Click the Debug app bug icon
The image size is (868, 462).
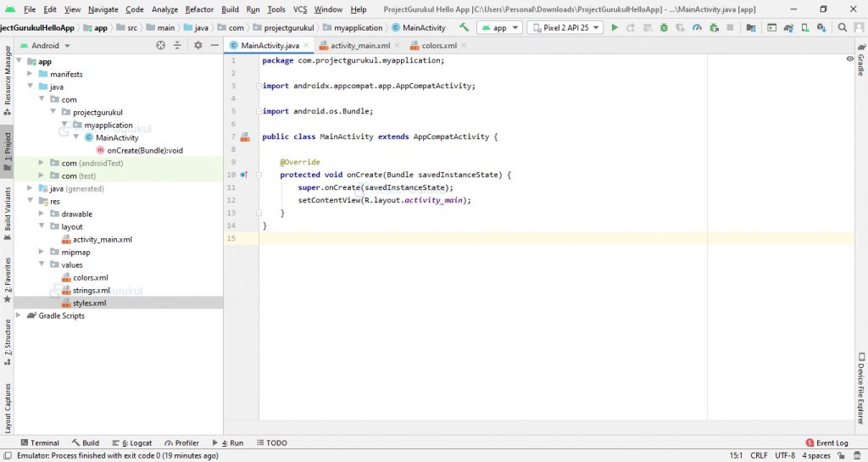pos(664,27)
